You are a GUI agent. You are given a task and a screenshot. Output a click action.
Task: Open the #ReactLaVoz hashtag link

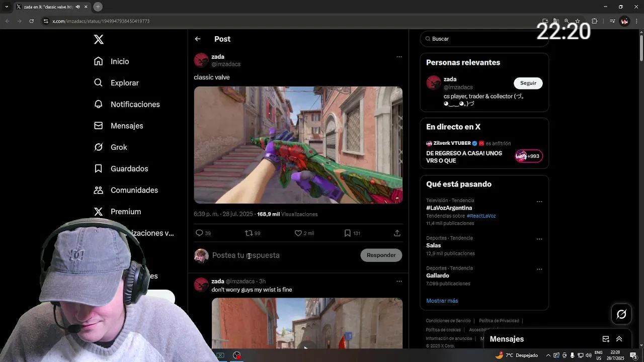point(481,216)
